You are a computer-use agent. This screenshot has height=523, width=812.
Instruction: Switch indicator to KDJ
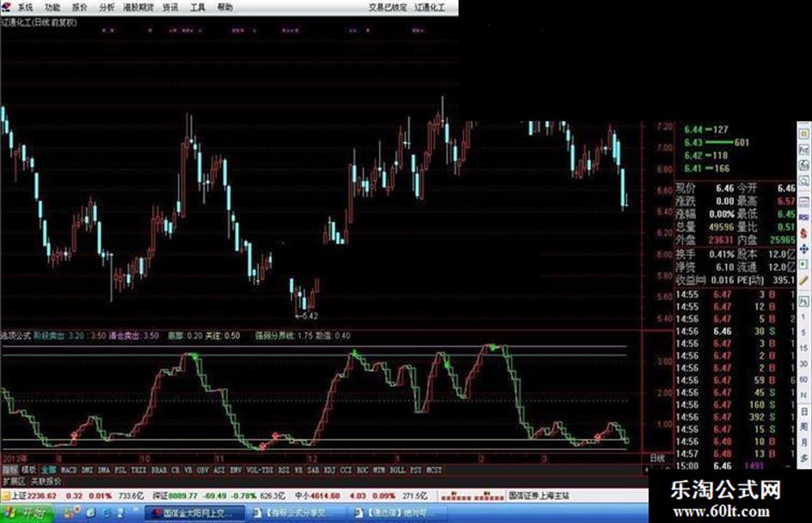click(329, 470)
